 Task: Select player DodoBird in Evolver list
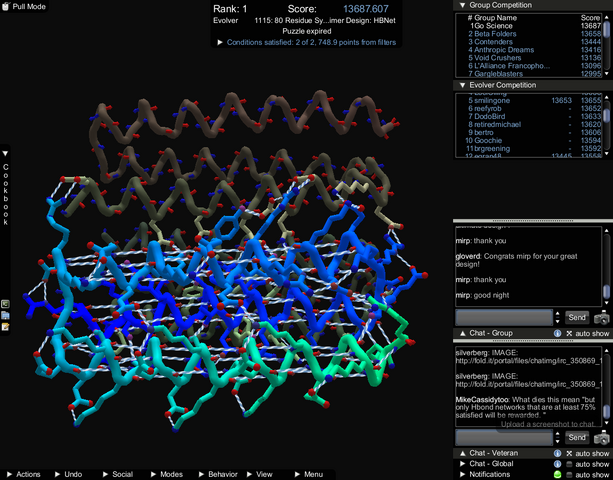(x=529, y=116)
